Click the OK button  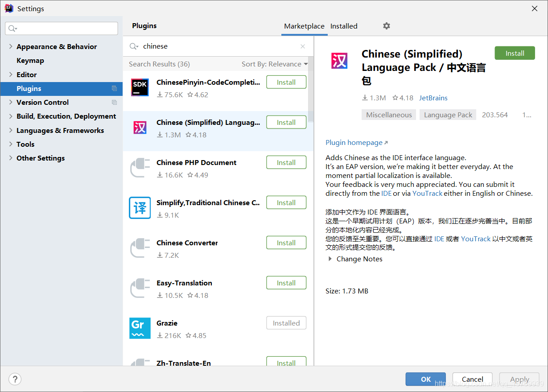pyautogui.click(x=426, y=379)
